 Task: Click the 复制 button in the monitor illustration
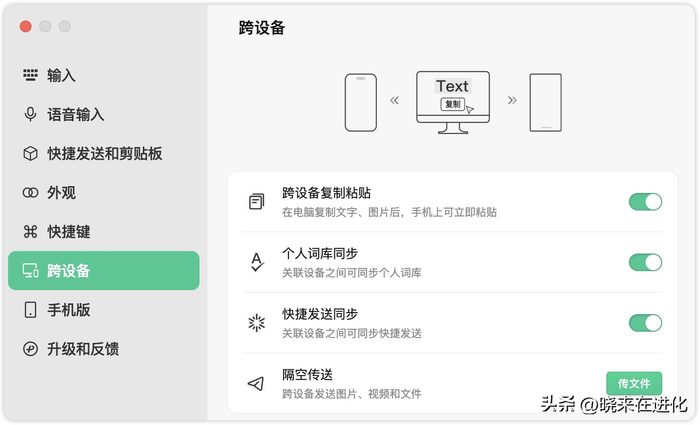(453, 104)
